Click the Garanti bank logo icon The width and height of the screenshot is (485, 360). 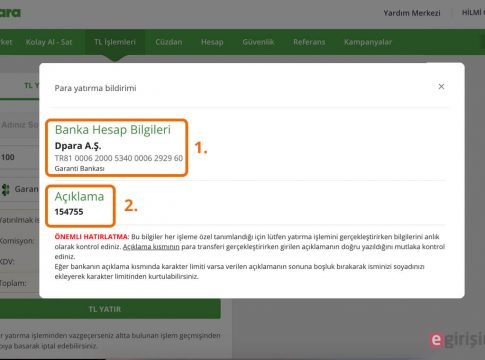[x=5, y=189]
